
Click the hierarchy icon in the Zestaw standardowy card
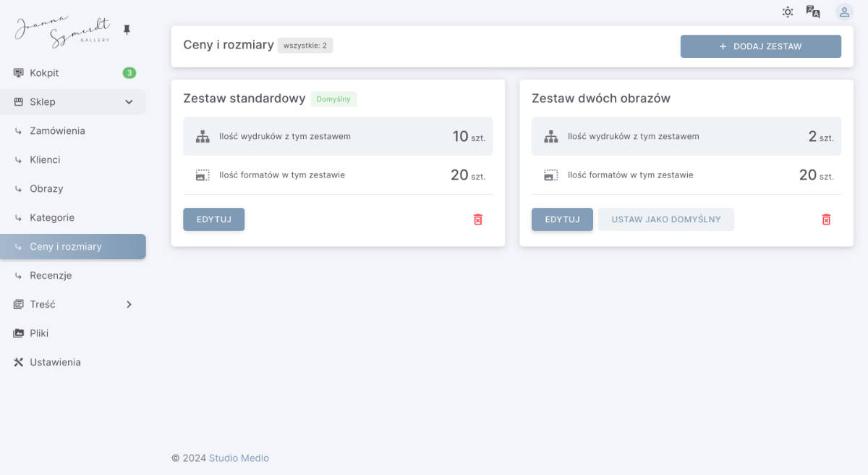coord(203,136)
